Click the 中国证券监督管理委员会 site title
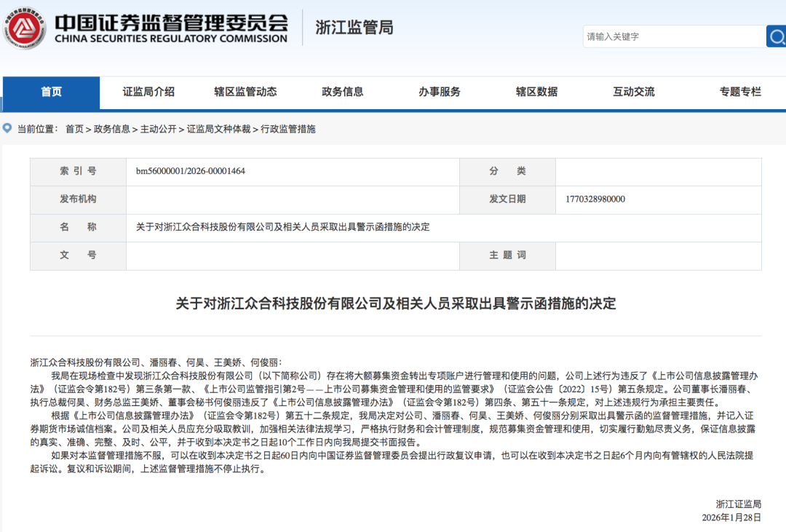This screenshot has height=532, width=786. tap(172, 23)
